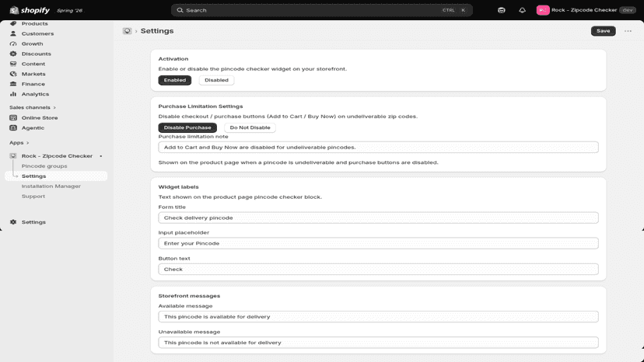Open the Markets link
Viewport: 644px width, 362px height.
coord(33,74)
